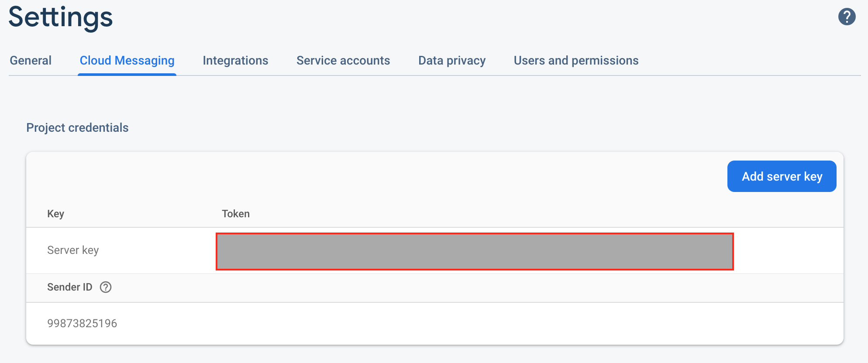Click the Settings page title
Viewport: 868px width, 363px height.
pyautogui.click(x=61, y=17)
